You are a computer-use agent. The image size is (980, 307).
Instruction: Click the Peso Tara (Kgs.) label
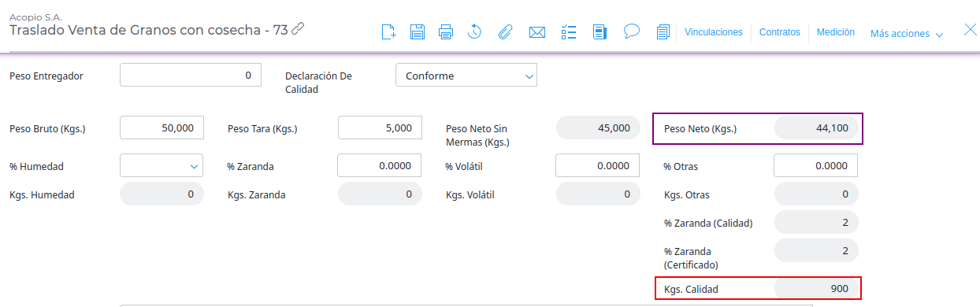point(262,128)
